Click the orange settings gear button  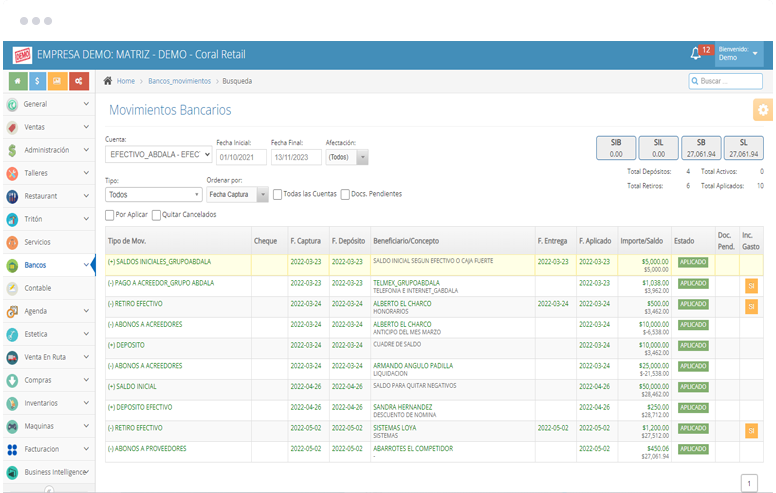click(763, 109)
